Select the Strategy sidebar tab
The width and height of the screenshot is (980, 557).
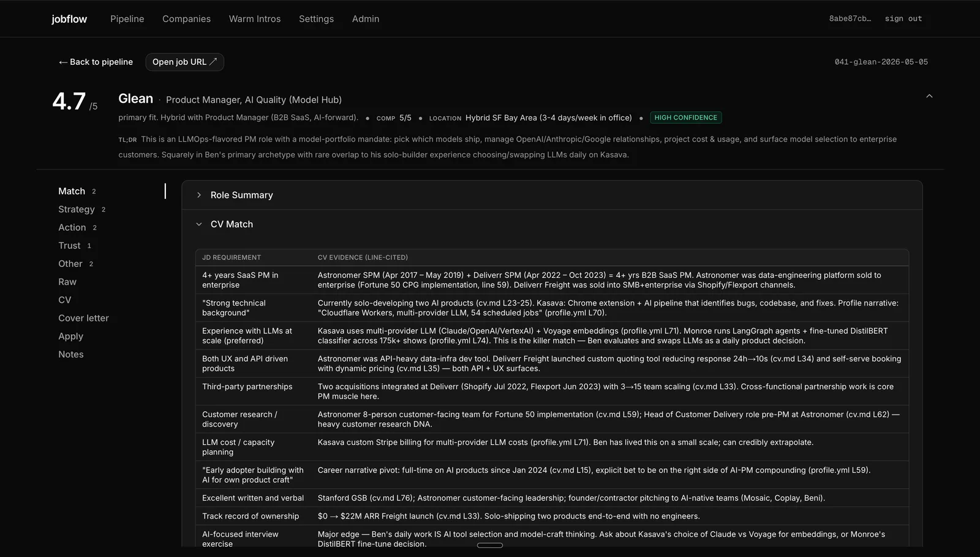pyautogui.click(x=81, y=209)
